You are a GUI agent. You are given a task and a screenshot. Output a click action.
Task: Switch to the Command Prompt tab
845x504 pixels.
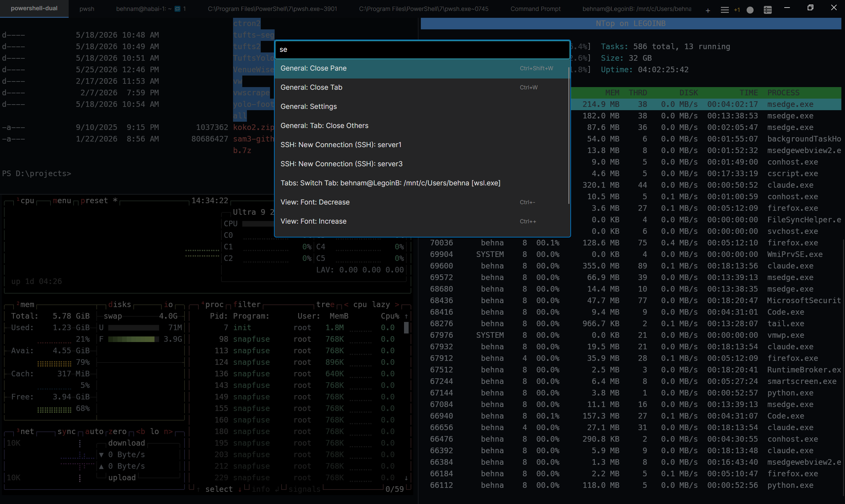(535, 9)
